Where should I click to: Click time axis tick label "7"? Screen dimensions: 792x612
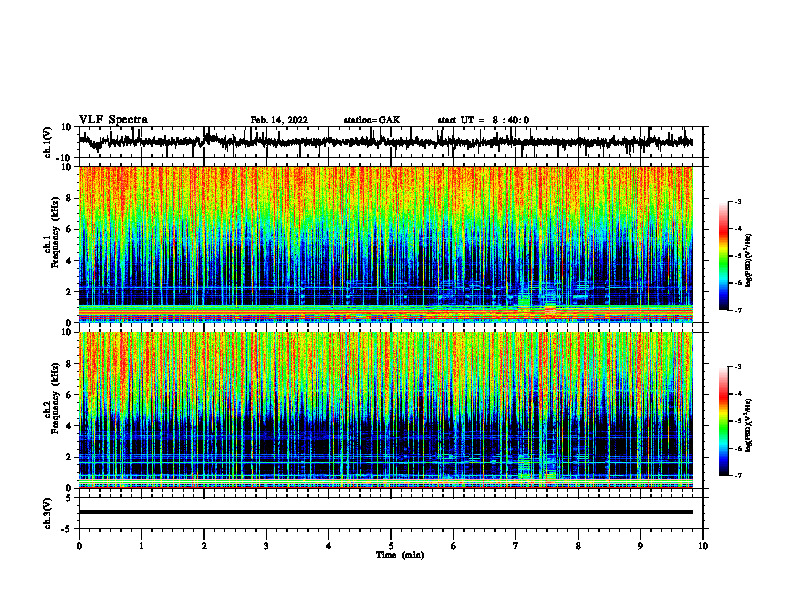coord(516,546)
